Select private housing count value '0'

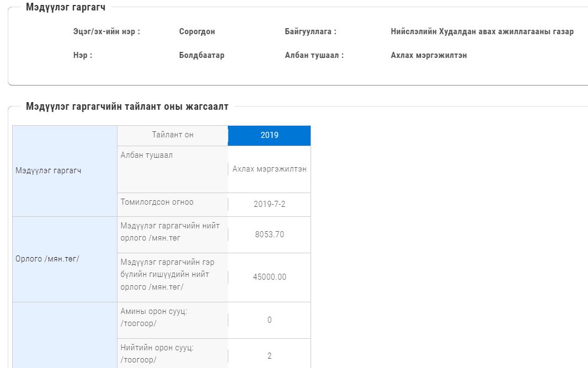point(269,320)
